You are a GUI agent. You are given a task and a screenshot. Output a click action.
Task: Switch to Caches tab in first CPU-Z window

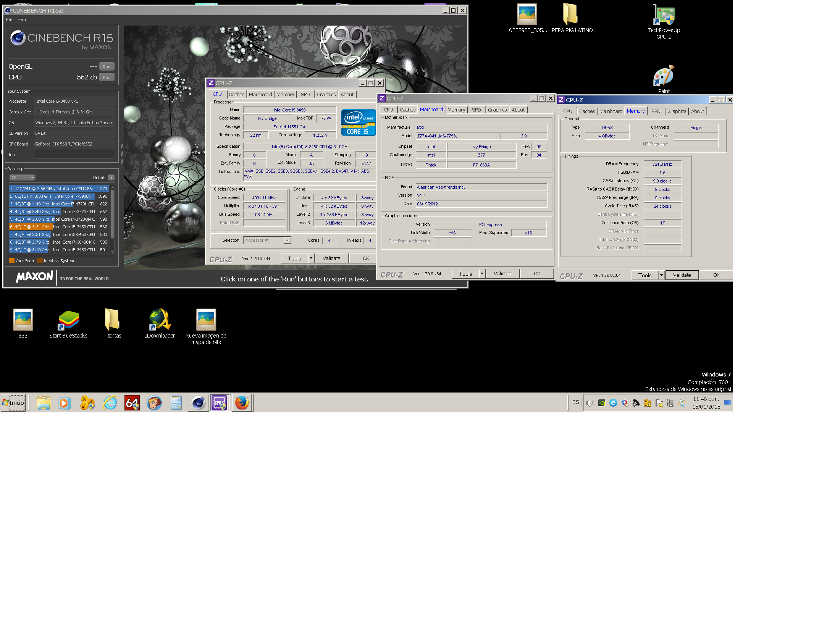[x=237, y=95]
